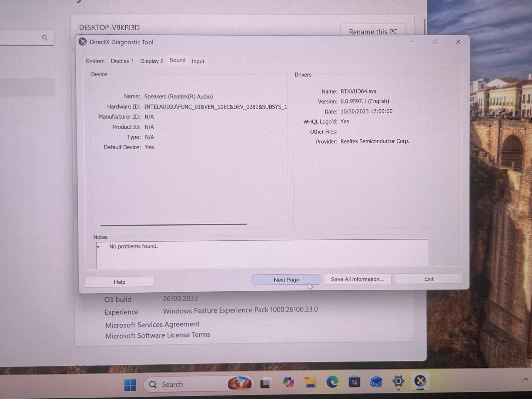Click OS build value 26100.2033

[180, 299]
